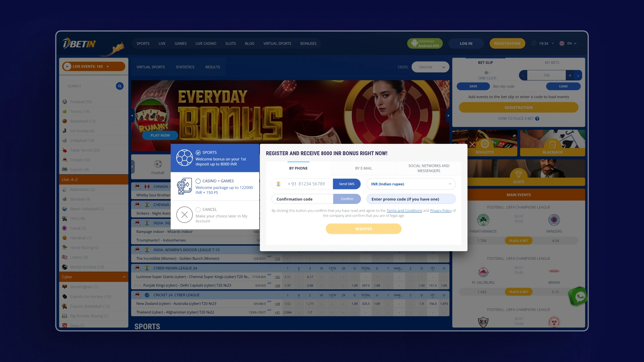The height and width of the screenshot is (362, 644).
Task: Click the Bet slip code field
Action: (518, 86)
